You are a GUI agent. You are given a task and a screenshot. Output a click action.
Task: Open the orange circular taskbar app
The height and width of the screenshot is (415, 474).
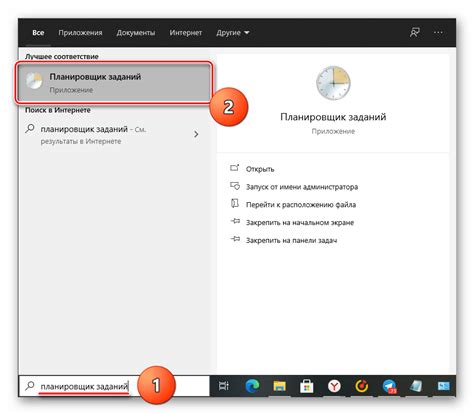(x=362, y=386)
